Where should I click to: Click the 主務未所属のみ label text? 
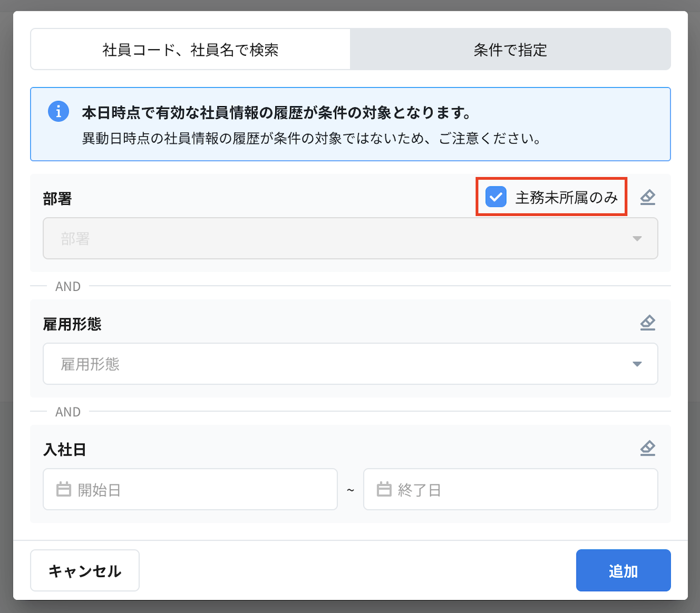566,198
